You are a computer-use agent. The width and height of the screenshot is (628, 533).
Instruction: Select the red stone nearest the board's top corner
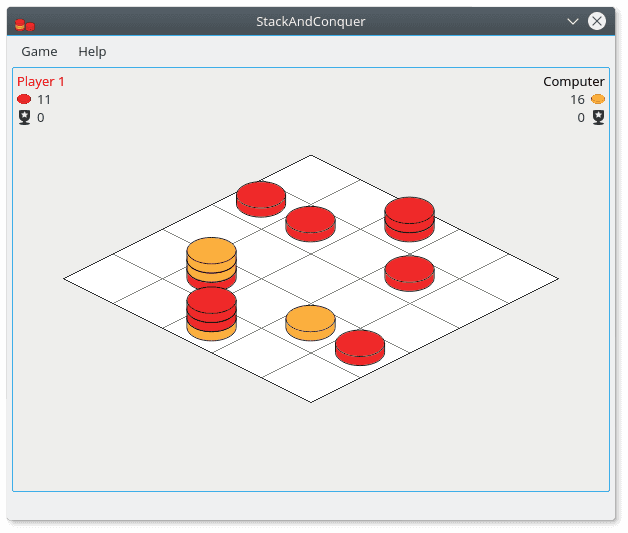(261, 199)
